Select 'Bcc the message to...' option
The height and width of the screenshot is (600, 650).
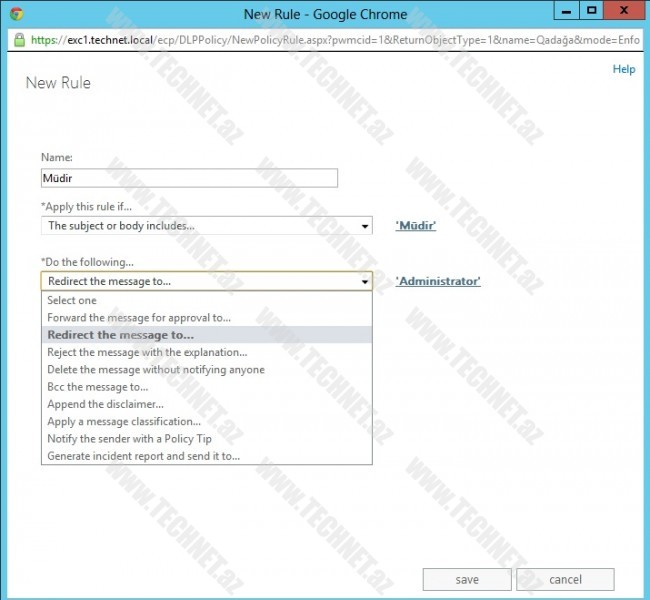[98, 387]
